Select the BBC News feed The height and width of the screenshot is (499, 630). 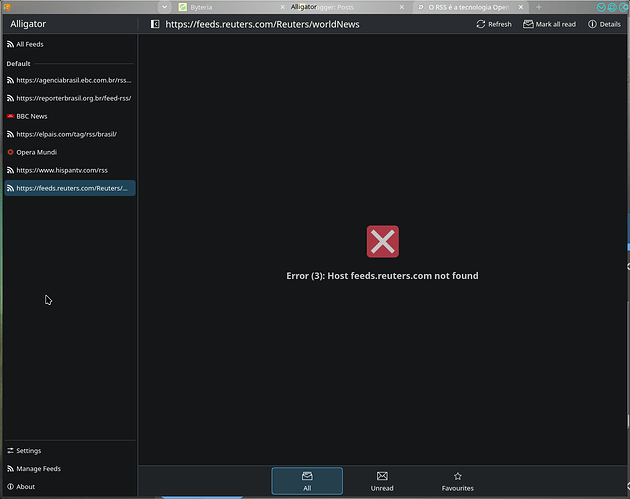tap(32, 116)
